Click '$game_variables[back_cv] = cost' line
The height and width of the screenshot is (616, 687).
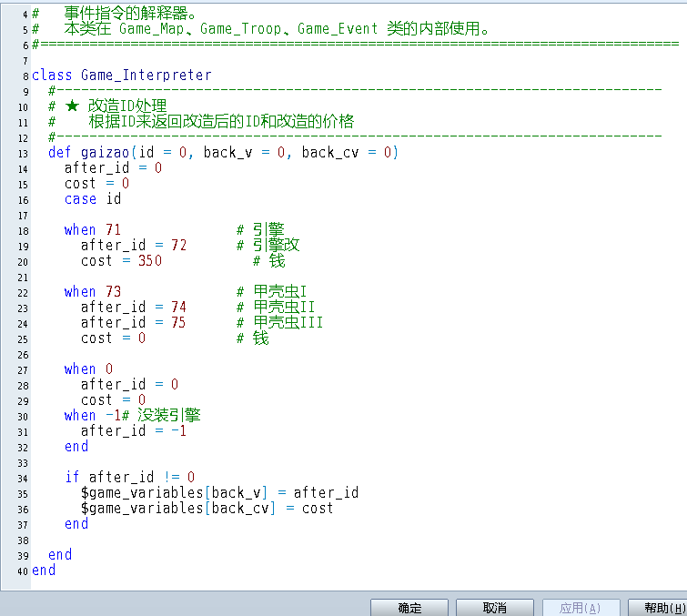[207, 509]
